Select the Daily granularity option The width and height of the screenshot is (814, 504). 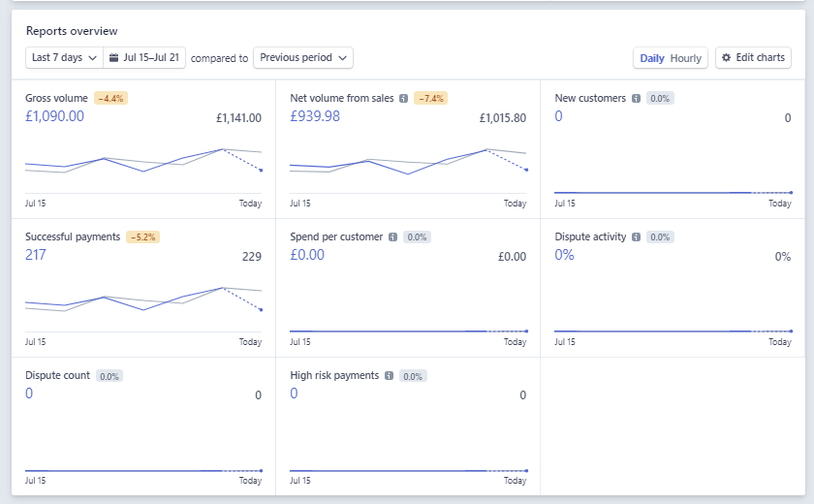pyautogui.click(x=651, y=58)
